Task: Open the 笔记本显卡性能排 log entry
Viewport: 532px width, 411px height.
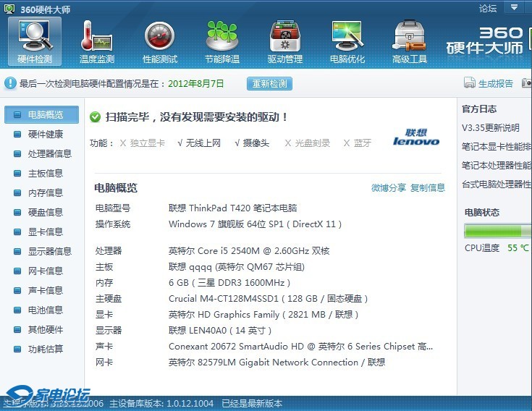Action: 497,146
